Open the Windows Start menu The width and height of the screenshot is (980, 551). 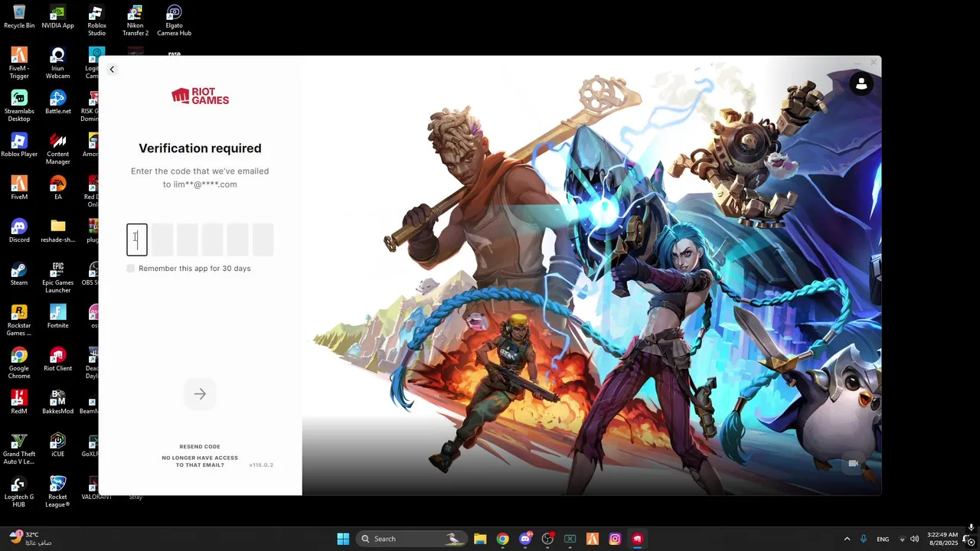tap(343, 539)
